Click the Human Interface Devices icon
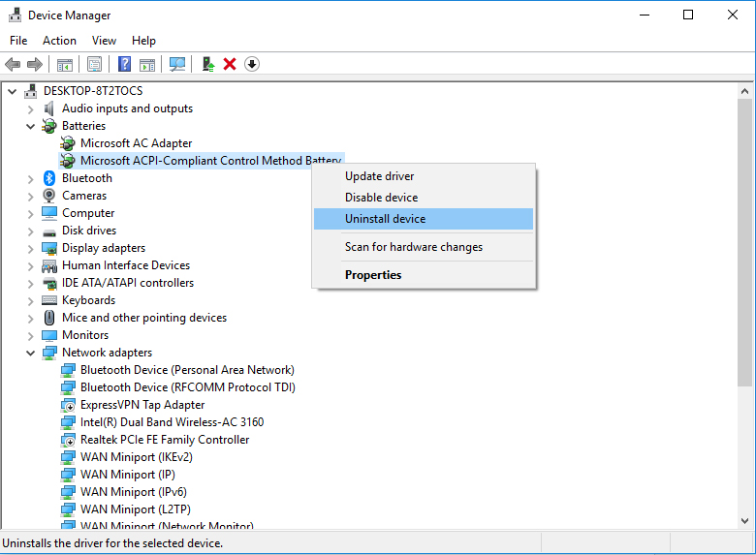 (49, 265)
